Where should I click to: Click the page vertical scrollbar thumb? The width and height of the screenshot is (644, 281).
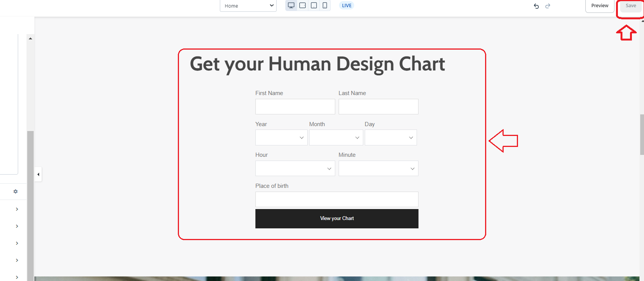point(642,134)
